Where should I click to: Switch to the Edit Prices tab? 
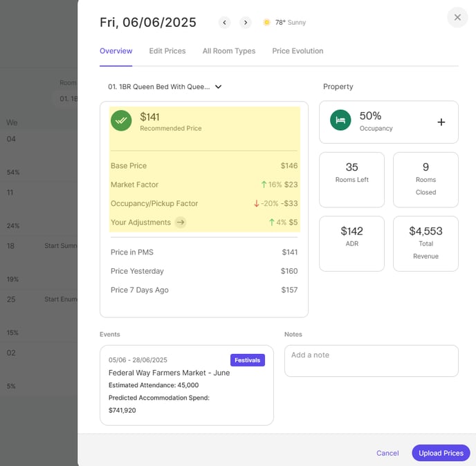click(167, 51)
